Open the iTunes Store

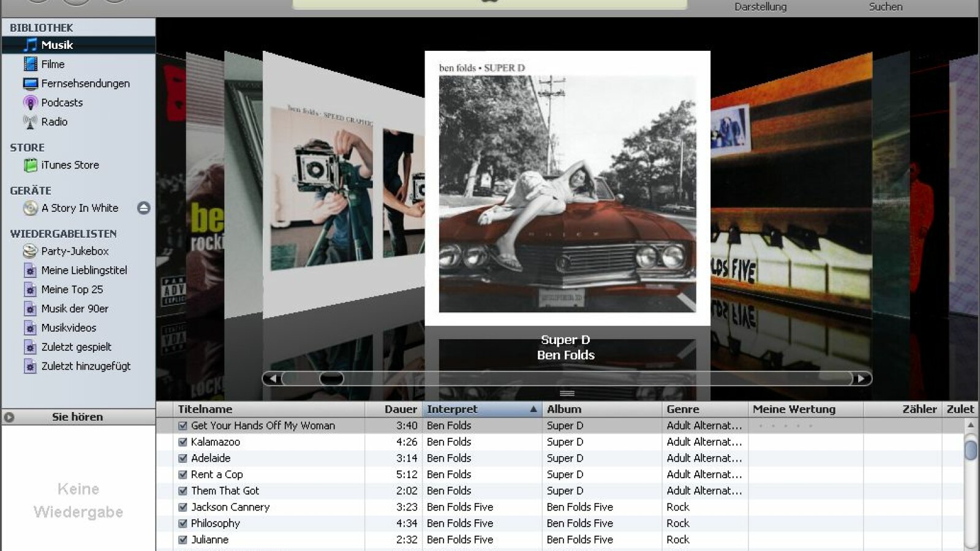coord(70,165)
